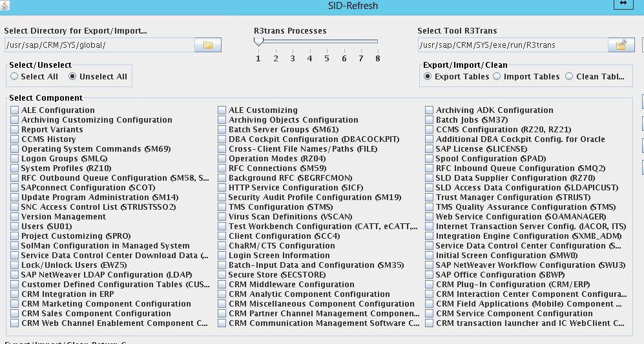Tick Version Management checkbox
644x344 pixels.
point(15,217)
